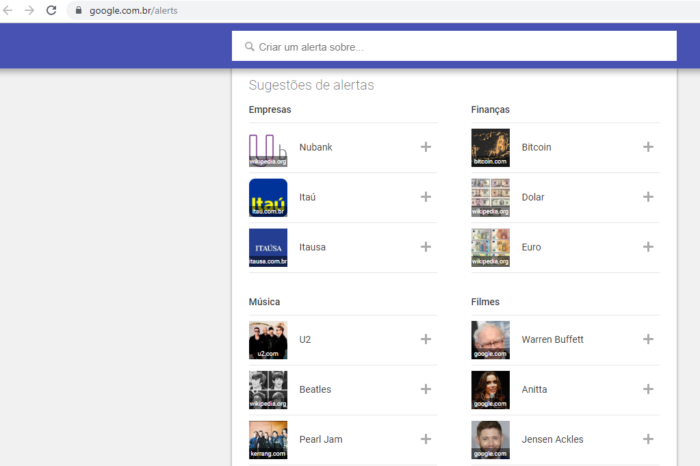Select the Euro suggestion label

pyautogui.click(x=531, y=247)
